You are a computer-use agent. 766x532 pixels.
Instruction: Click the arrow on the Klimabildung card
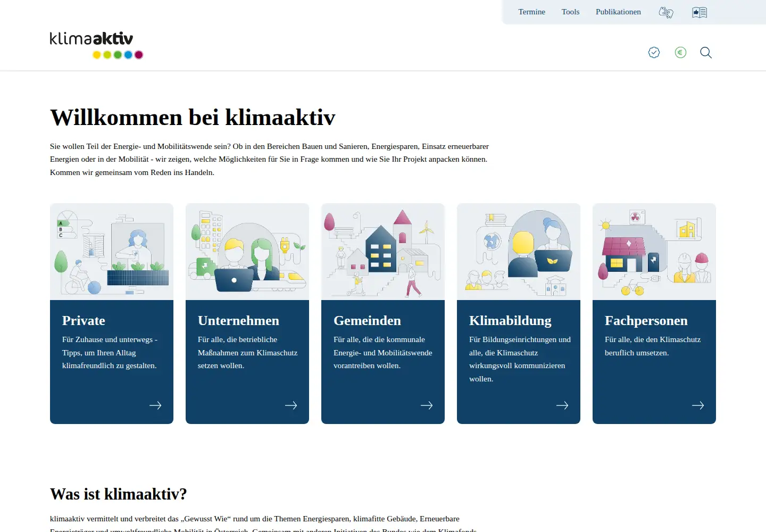point(562,405)
